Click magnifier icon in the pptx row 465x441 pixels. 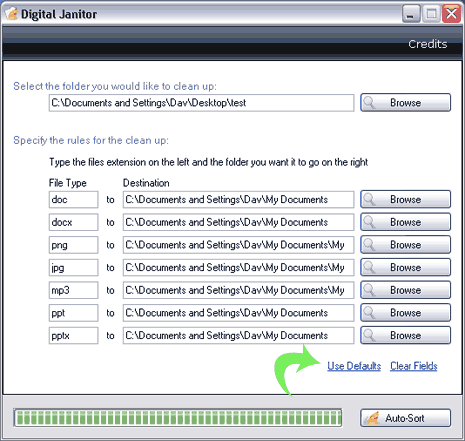pyautogui.click(x=369, y=335)
